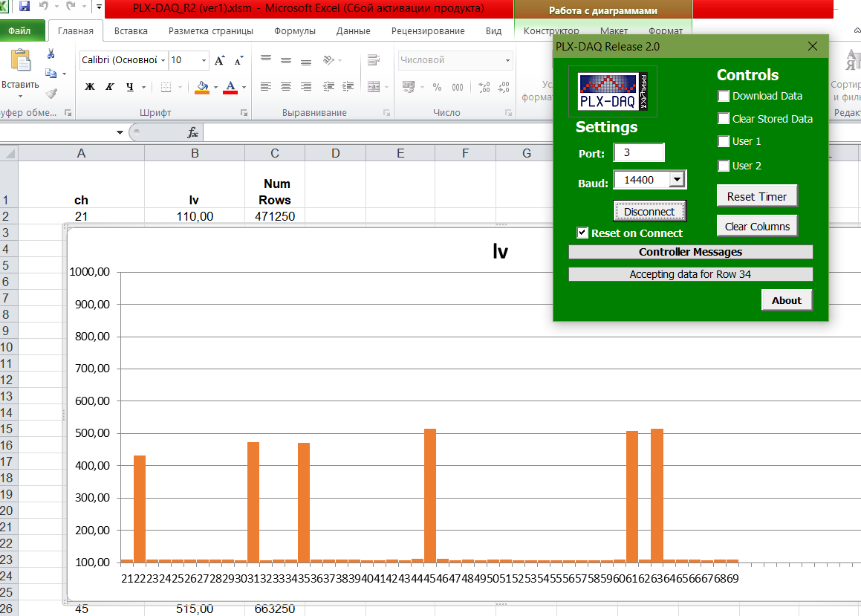Switch to the Рецензирование tab
This screenshot has width=861, height=616.
click(x=428, y=31)
